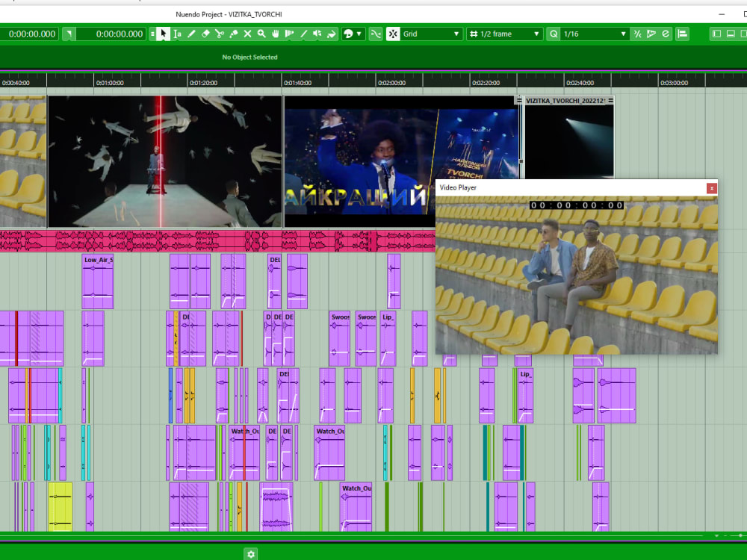
Task: Minimize the Nuendo project window
Action: point(722,14)
